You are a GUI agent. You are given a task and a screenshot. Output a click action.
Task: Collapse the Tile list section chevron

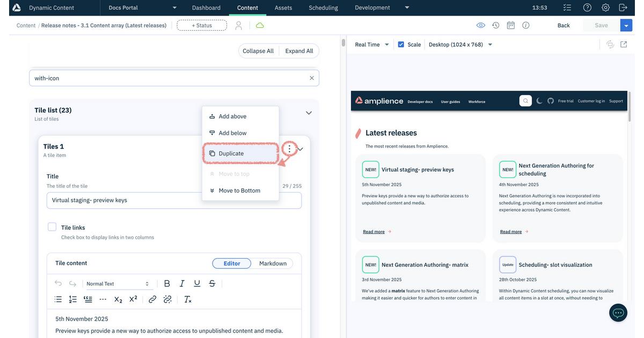(309, 113)
